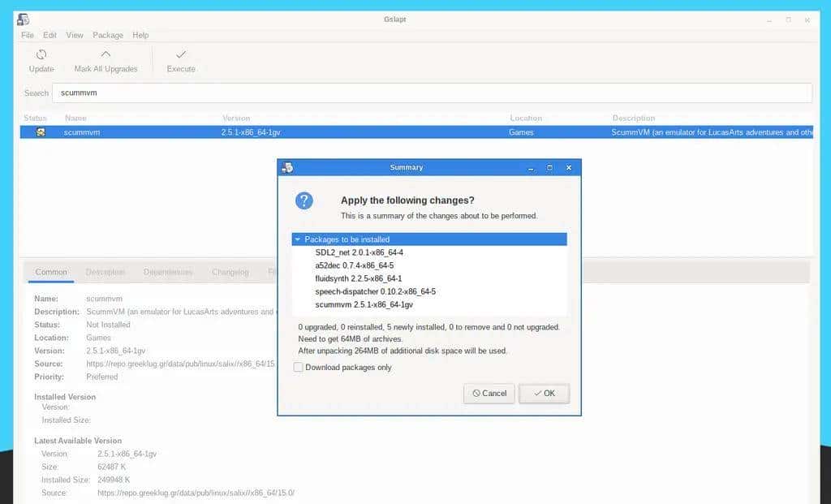
Task: Open the File menu
Action: [x=28, y=35]
